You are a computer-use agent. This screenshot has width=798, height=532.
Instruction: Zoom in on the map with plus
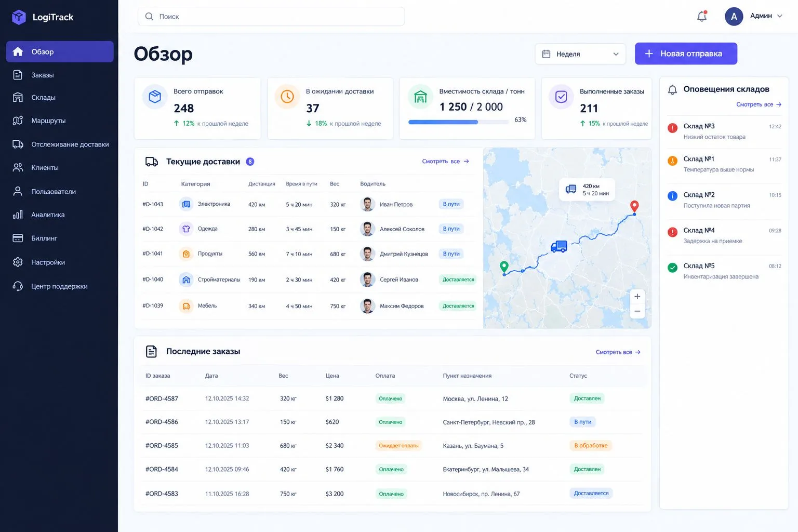point(637,297)
